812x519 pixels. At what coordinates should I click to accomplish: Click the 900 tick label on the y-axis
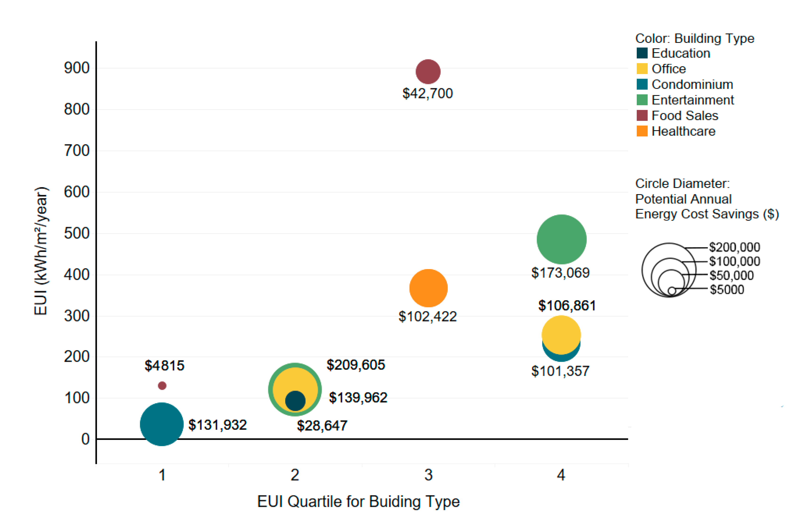coord(77,68)
